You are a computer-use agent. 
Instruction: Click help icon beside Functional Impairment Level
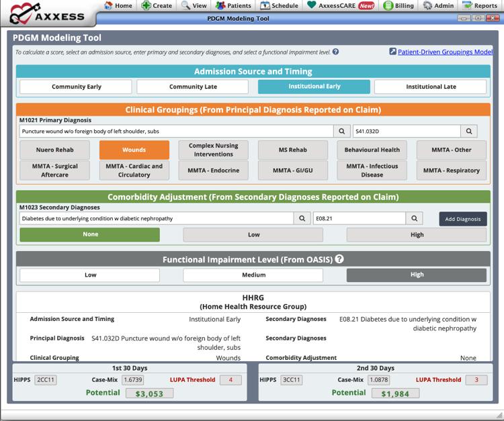pos(339,259)
